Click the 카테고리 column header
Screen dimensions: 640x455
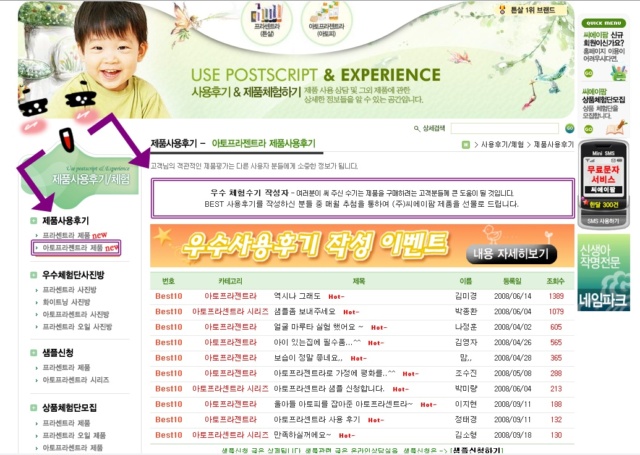coord(230,281)
